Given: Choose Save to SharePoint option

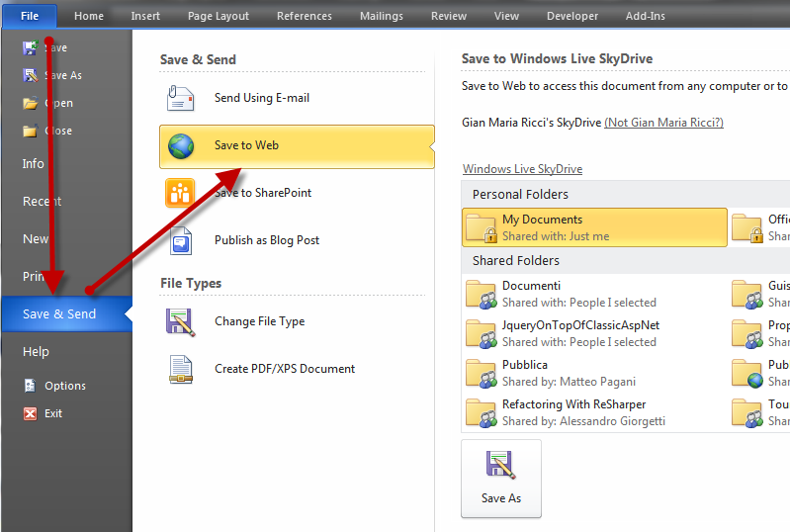Looking at the screenshot, I should pos(297,193).
